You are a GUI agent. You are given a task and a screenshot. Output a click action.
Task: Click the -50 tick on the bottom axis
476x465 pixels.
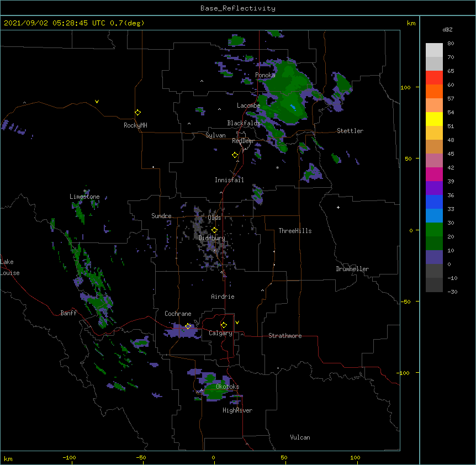click(x=141, y=457)
